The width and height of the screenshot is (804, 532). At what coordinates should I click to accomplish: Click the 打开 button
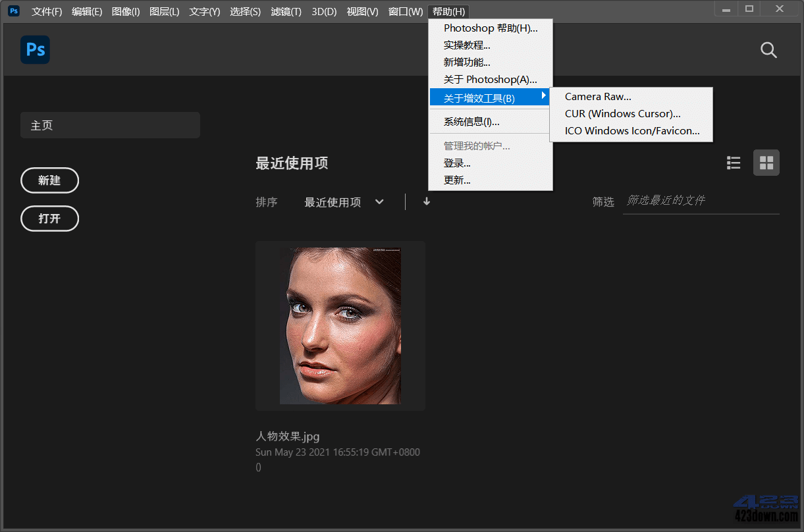(49, 218)
